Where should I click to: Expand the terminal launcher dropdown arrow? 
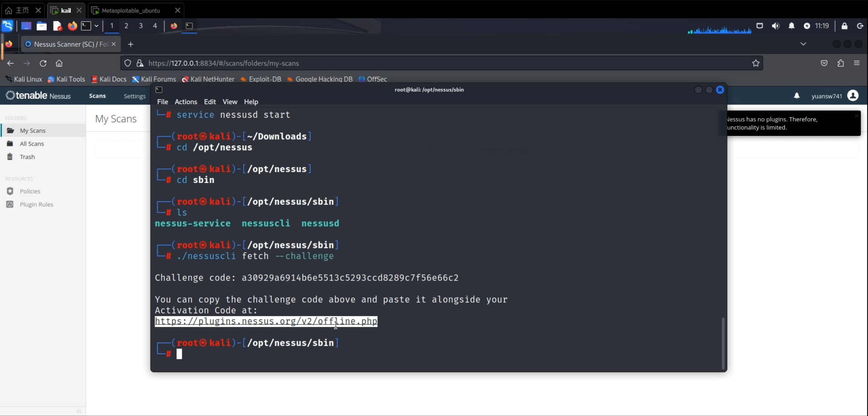coord(97,26)
